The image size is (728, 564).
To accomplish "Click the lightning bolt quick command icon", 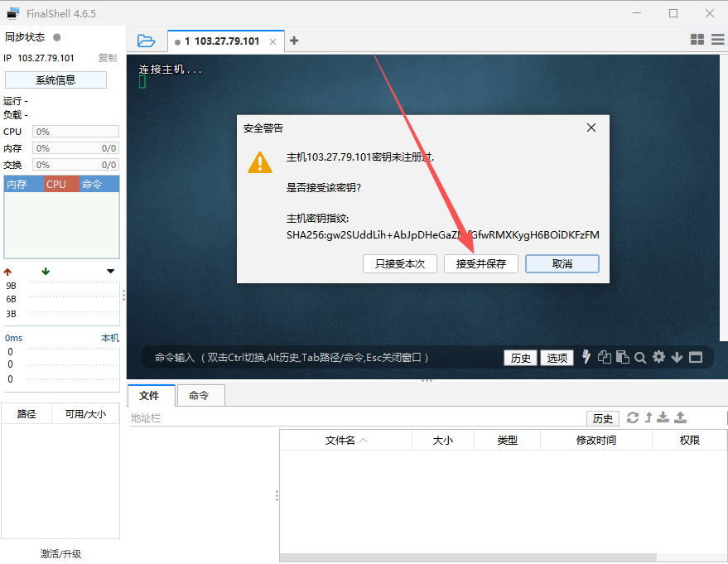I will [586, 357].
